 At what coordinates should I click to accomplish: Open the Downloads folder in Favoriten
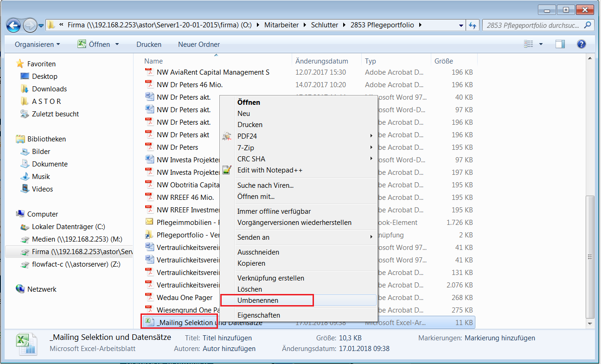click(x=49, y=89)
